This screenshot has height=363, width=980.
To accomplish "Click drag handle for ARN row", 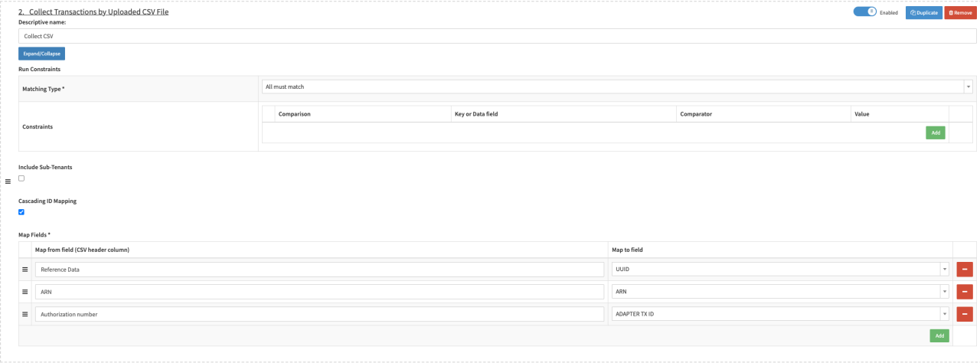I will coord(25,292).
